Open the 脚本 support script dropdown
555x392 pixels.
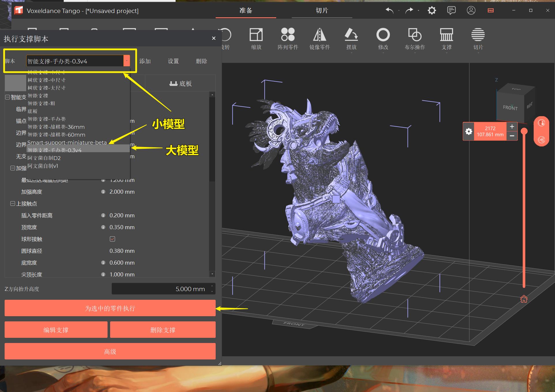[126, 61]
